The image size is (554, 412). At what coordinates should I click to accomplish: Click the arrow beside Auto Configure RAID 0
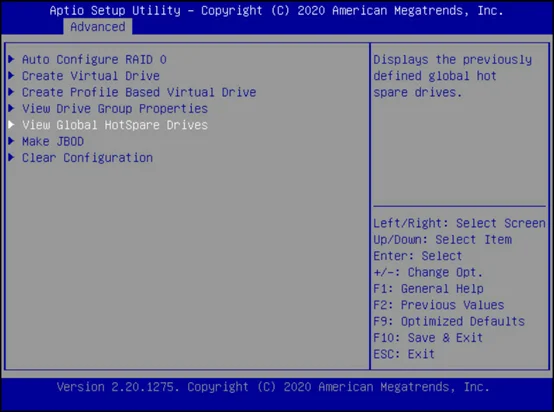click(12, 59)
